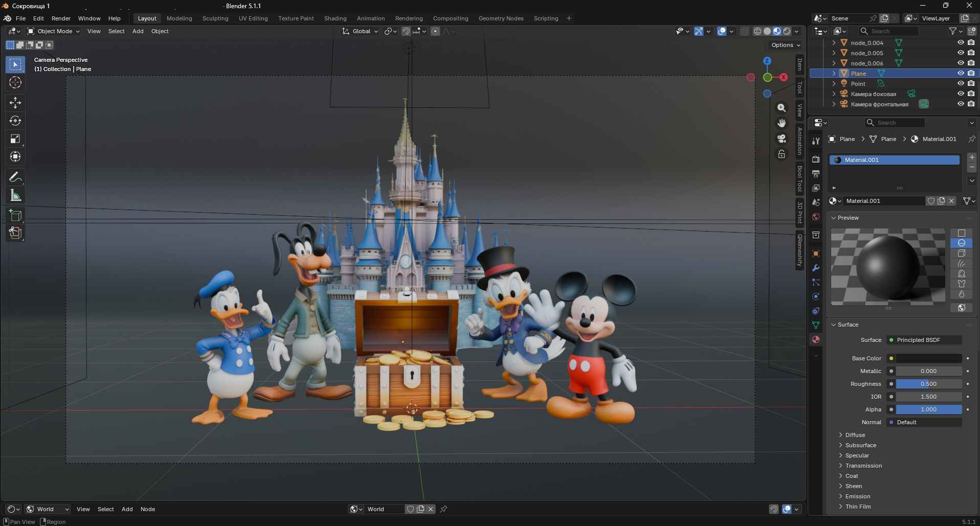
Task: Expand node_0.006 in the outliner
Action: pos(834,63)
